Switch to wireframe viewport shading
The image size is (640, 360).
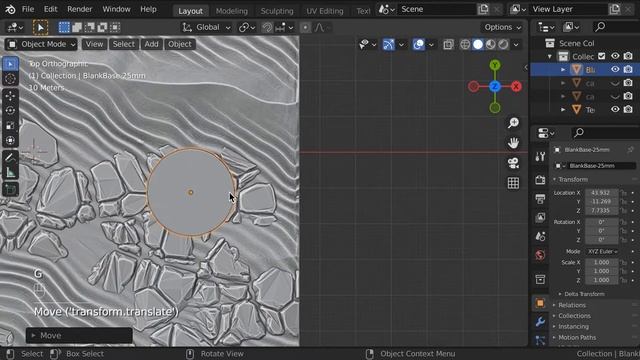tap(465, 44)
